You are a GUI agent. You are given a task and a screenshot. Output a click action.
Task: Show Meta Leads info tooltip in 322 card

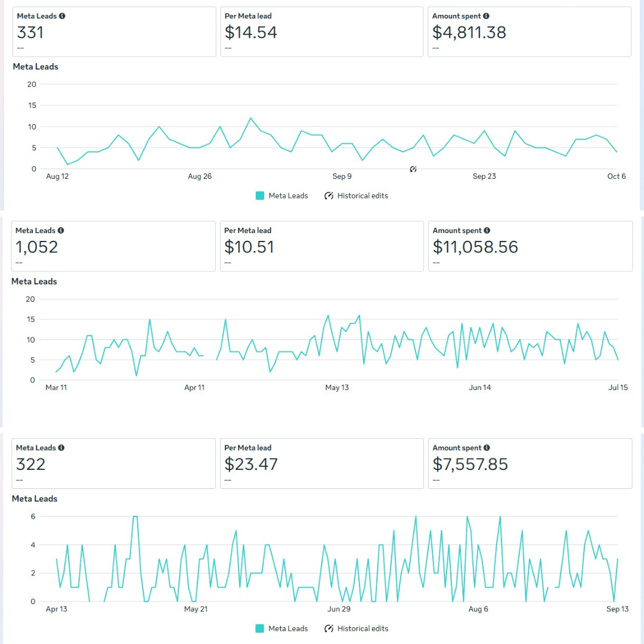pyautogui.click(x=61, y=448)
